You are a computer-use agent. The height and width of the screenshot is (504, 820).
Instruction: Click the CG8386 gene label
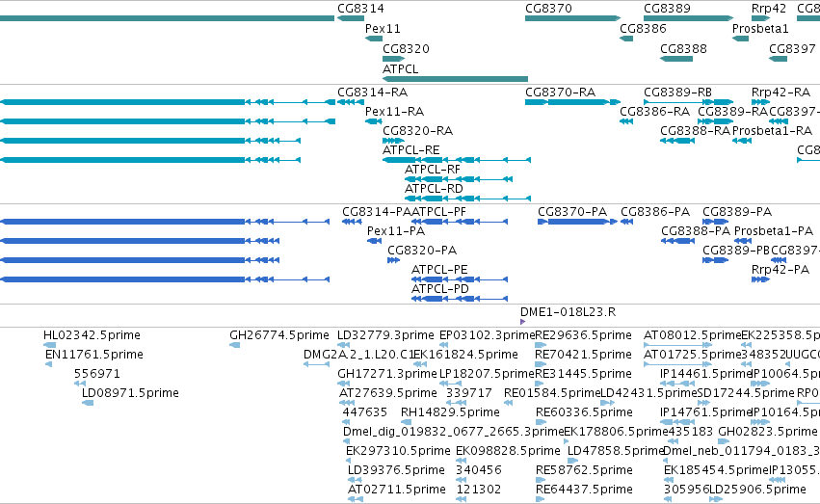click(x=643, y=29)
